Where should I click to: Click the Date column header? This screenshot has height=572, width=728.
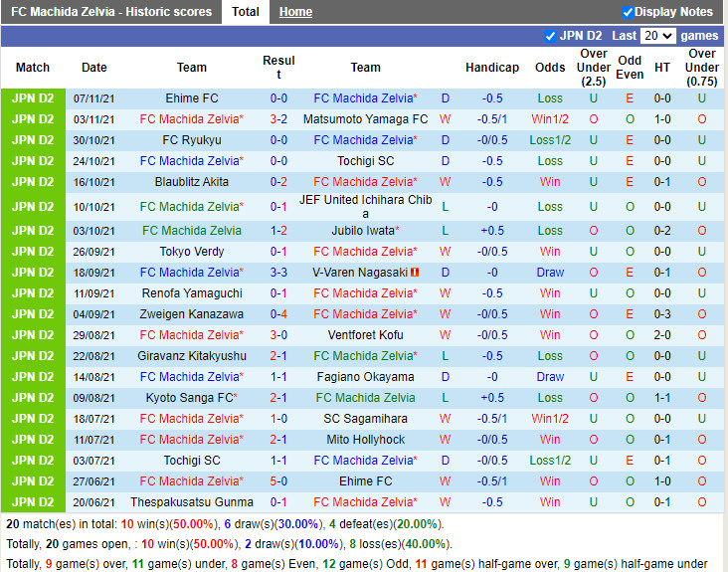93,68
